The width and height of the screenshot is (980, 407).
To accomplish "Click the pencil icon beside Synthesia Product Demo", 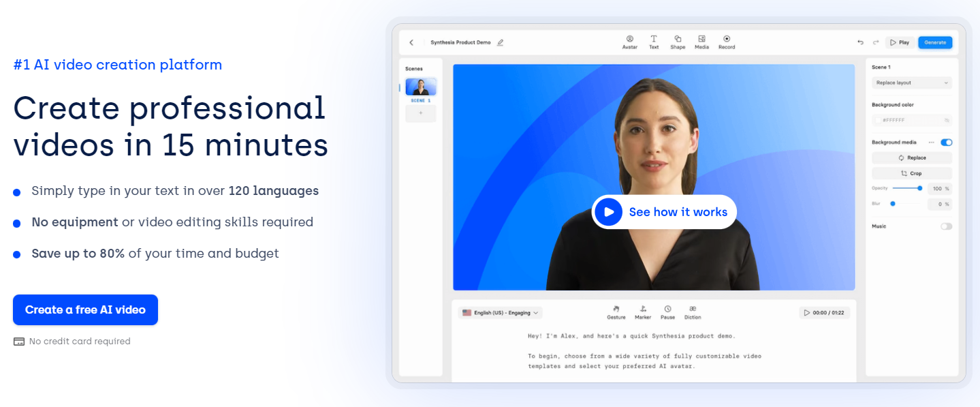I will pos(501,42).
